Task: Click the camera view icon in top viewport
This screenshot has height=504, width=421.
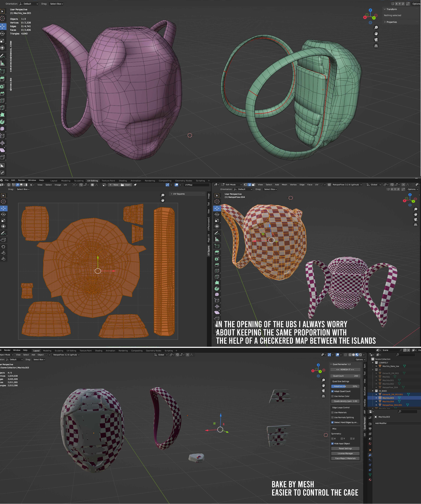Action: [x=376, y=40]
